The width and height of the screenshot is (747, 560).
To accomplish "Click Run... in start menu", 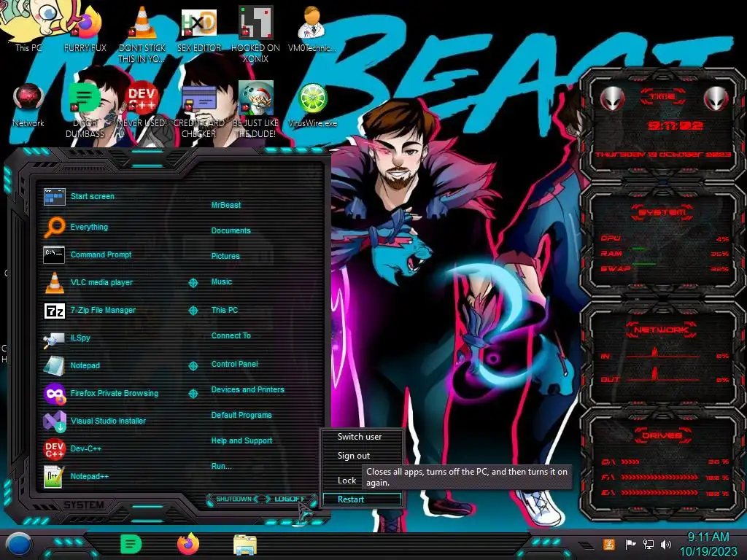I will (x=222, y=466).
